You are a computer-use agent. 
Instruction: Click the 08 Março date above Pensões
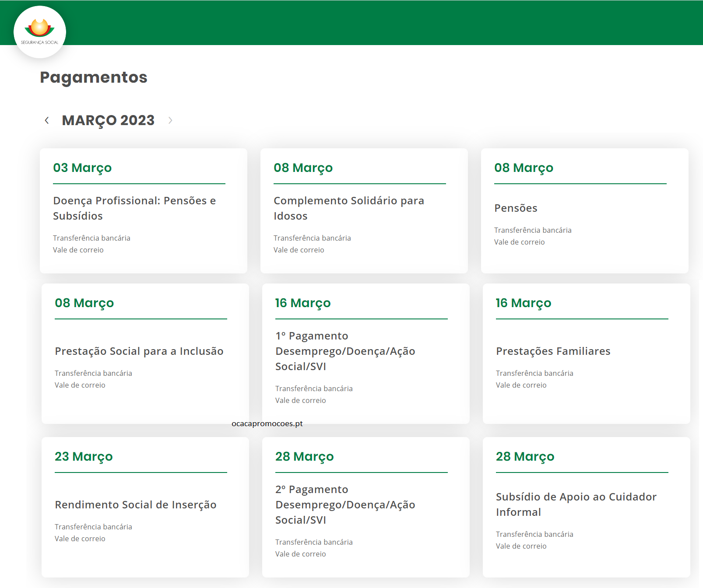click(524, 168)
